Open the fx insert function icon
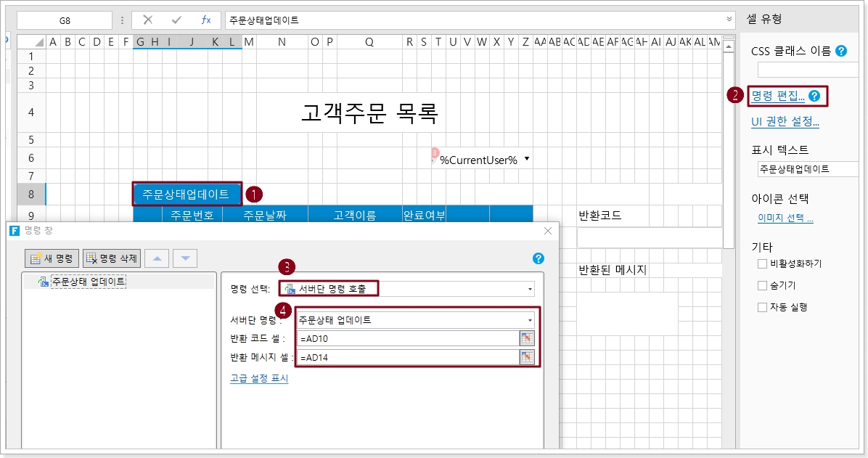 pyautogui.click(x=206, y=20)
